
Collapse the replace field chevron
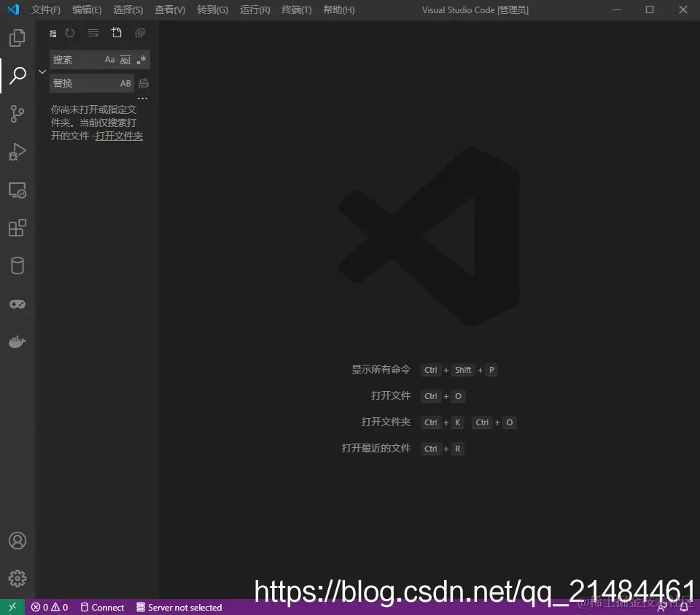click(42, 71)
